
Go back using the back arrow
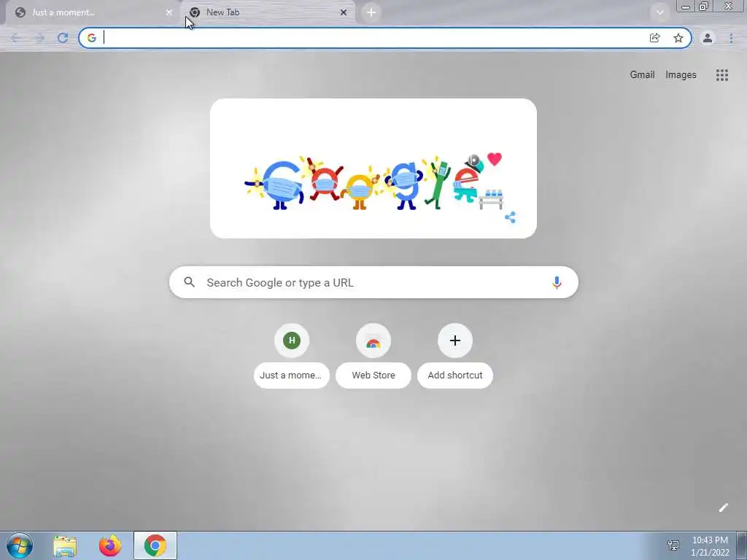[16, 38]
